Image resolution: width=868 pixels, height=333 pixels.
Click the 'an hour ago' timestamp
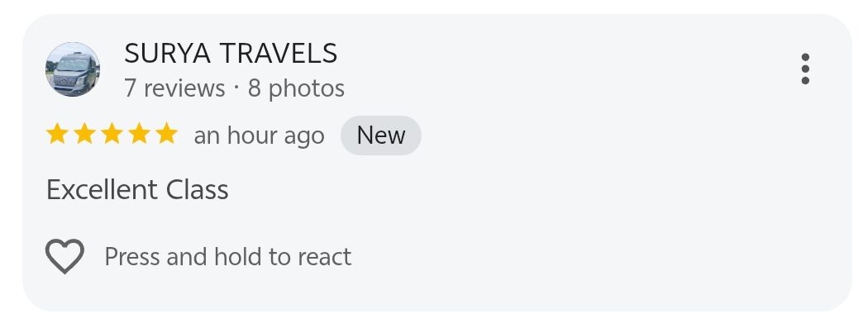point(259,136)
